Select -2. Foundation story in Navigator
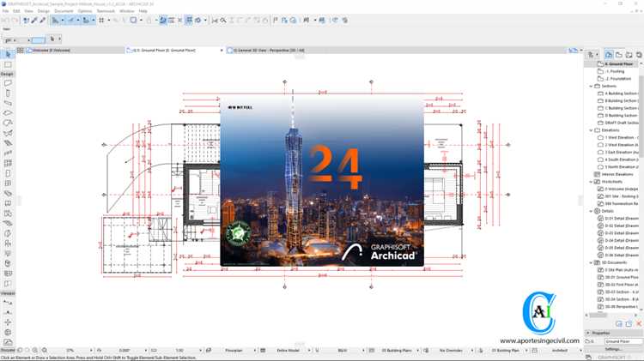This screenshot has width=644, height=361. (617, 79)
